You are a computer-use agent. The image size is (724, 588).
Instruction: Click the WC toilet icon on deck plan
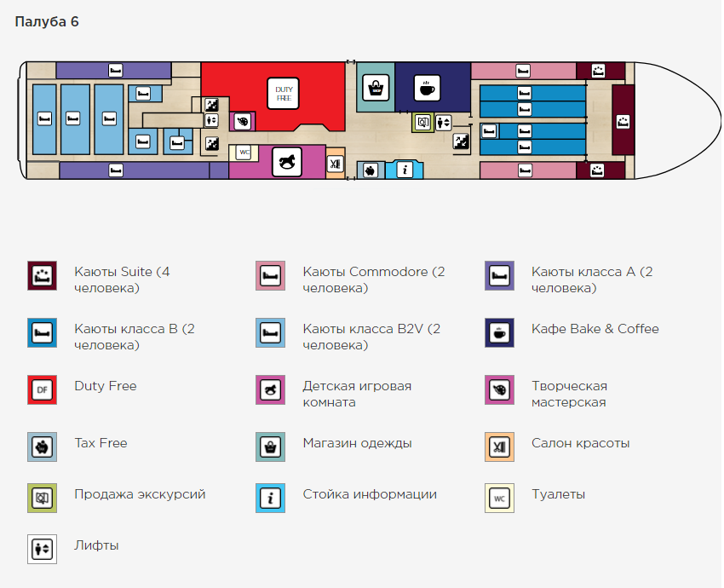pos(244,153)
